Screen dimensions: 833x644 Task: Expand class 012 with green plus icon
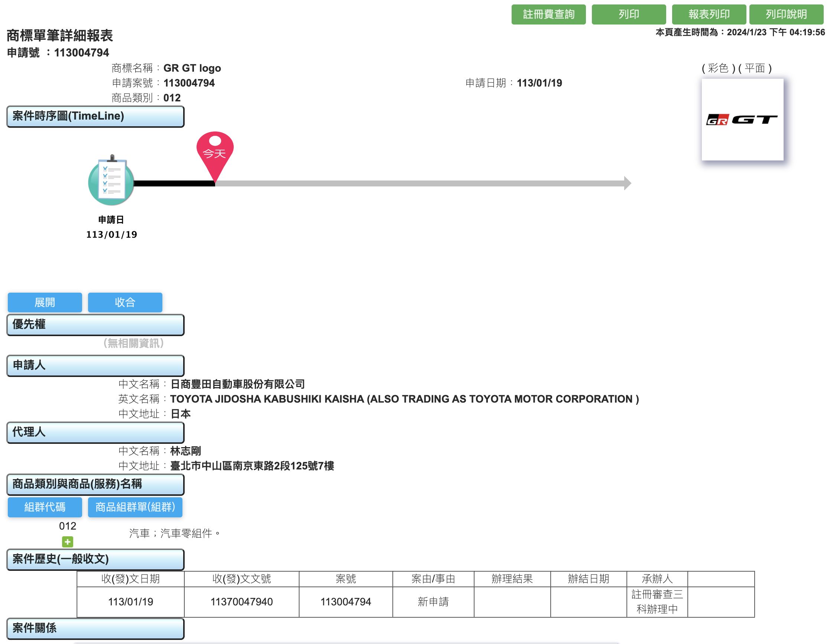[x=68, y=541]
